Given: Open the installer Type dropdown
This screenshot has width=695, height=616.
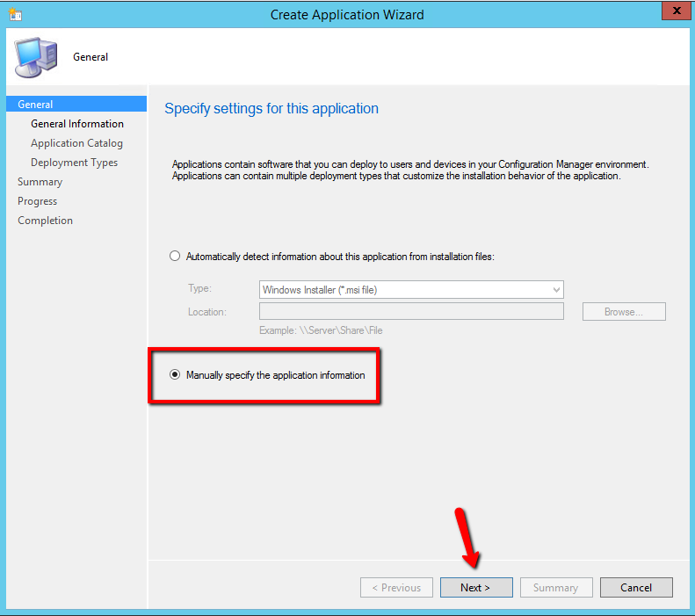Looking at the screenshot, I should (411, 289).
